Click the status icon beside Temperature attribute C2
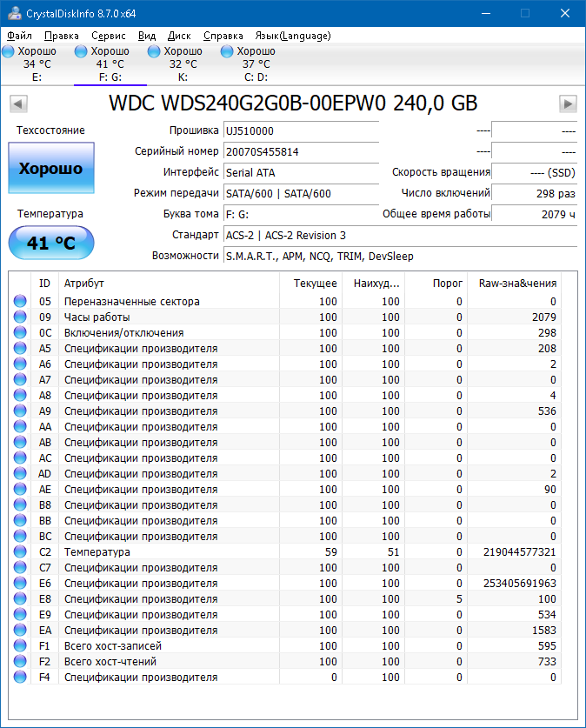586x728 pixels. [20, 552]
